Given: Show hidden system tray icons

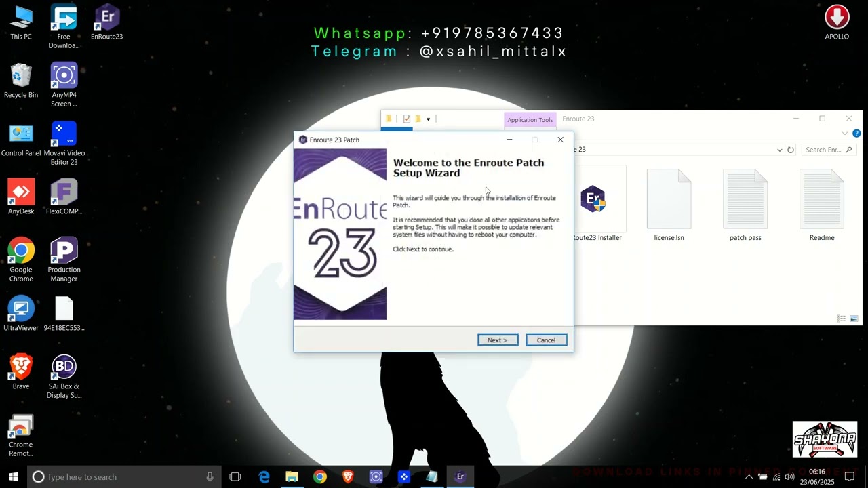Looking at the screenshot, I should pyautogui.click(x=749, y=477).
